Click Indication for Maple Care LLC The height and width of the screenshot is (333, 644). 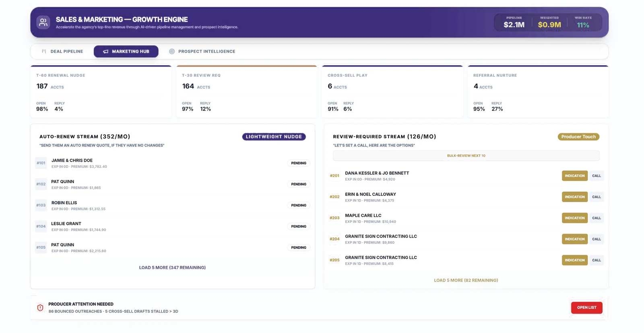click(575, 218)
